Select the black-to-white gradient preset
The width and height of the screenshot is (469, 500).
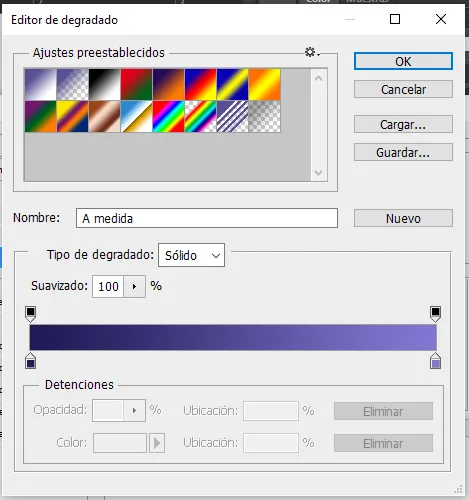(104, 85)
